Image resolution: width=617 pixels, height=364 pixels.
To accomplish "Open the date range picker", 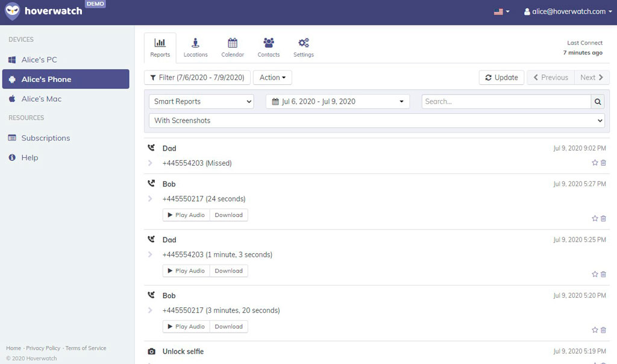I will coord(337,102).
